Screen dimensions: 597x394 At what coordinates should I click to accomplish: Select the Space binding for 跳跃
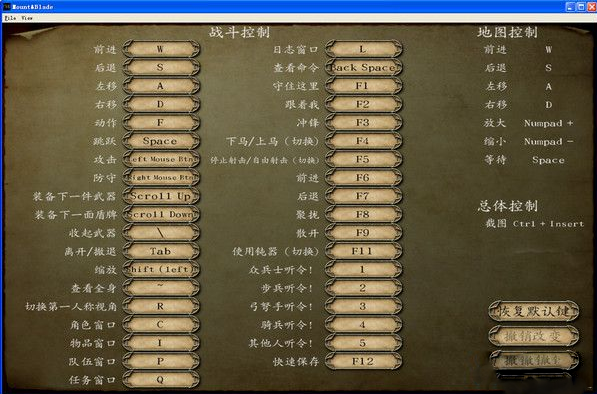click(x=161, y=141)
